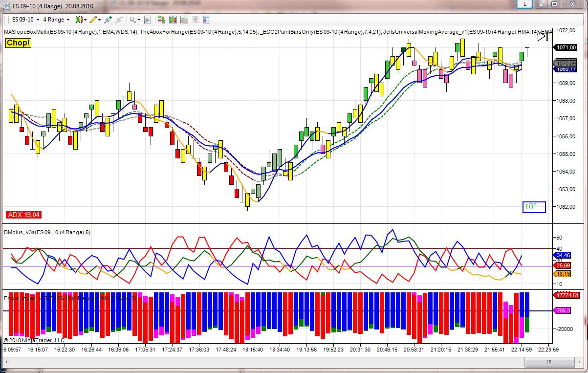Image resolution: width=588 pixels, height=373 pixels.
Task: Click the zoom out magnifier icon
Action: tap(119, 20)
